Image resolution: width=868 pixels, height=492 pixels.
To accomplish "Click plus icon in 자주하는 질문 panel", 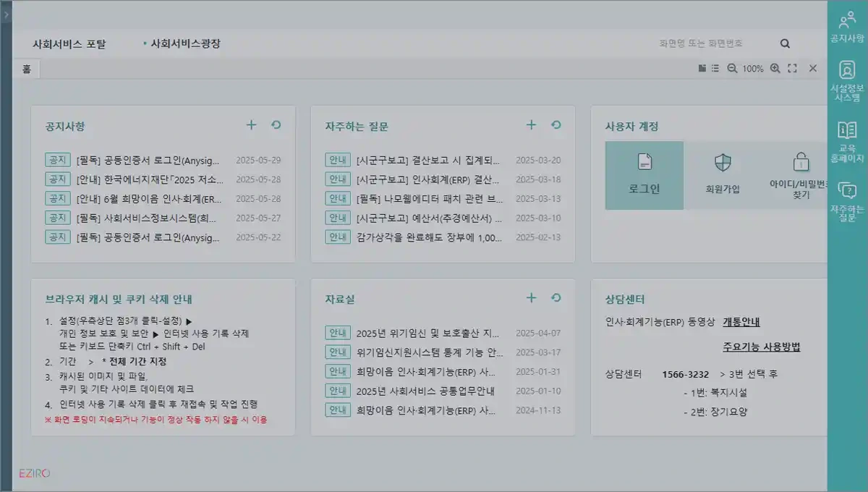I will click(x=531, y=125).
